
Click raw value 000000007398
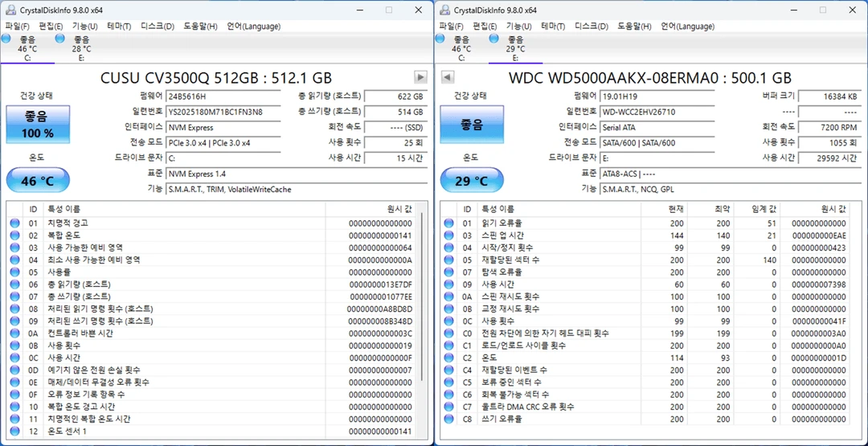[819, 284]
